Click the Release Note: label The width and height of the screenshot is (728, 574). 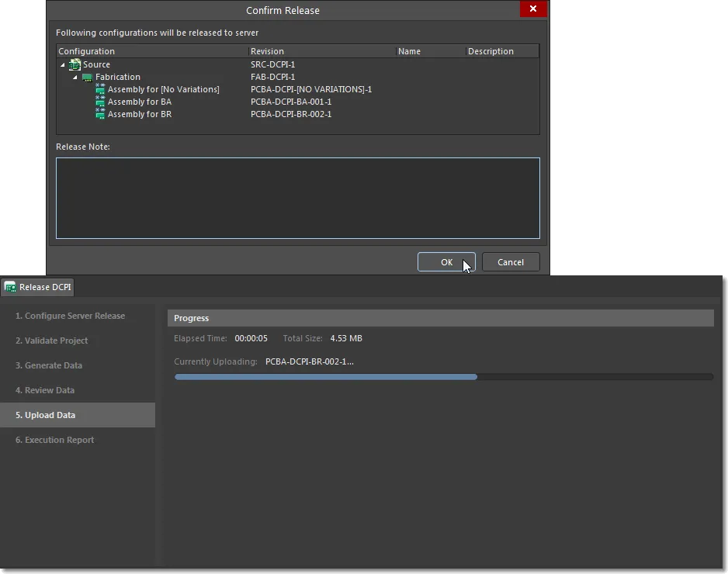(x=83, y=147)
